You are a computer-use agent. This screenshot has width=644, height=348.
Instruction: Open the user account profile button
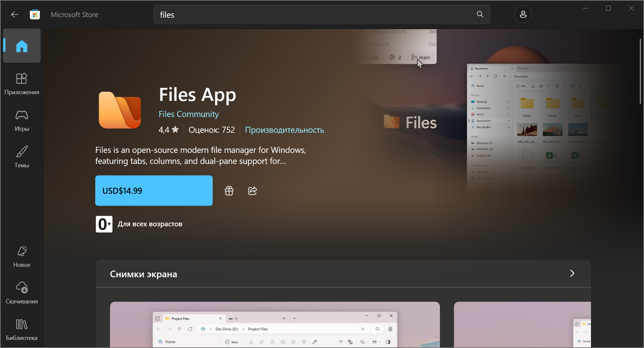pyautogui.click(x=523, y=14)
